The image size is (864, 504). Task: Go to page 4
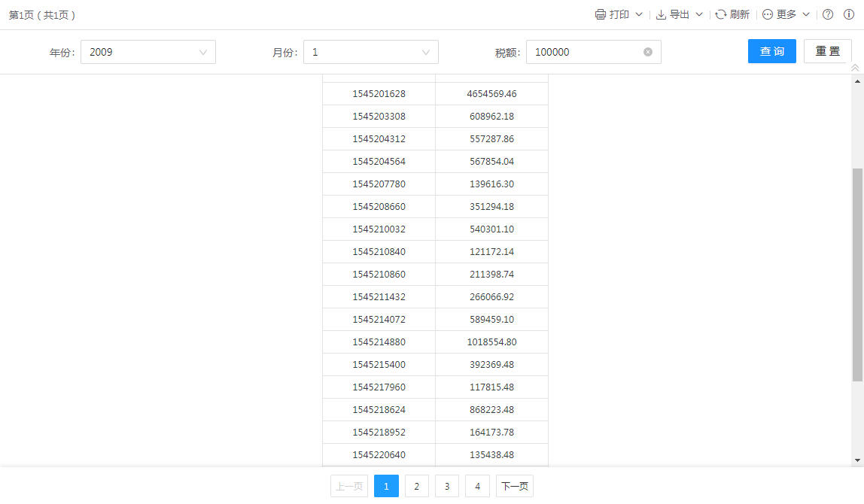pos(477,487)
